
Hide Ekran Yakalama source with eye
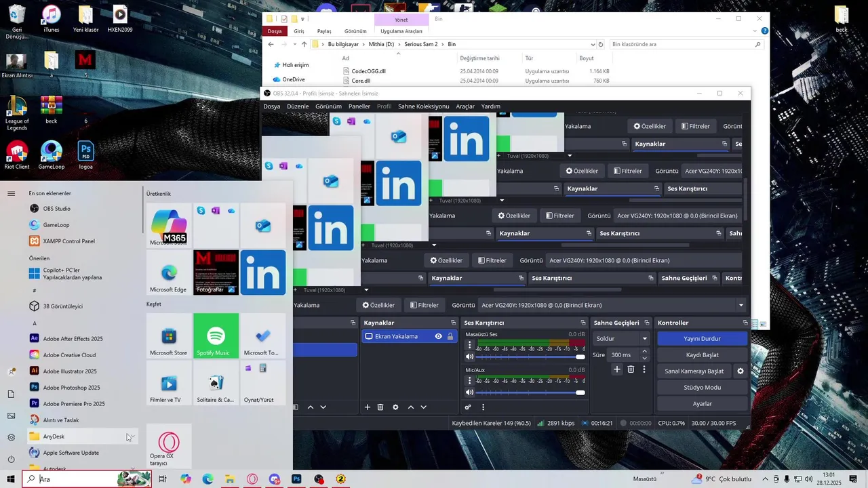[439, 336]
